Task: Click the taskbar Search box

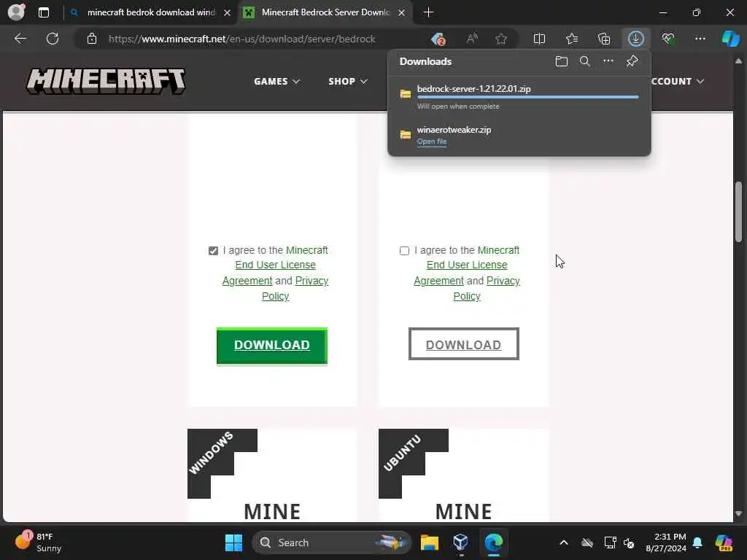Action: (x=331, y=542)
